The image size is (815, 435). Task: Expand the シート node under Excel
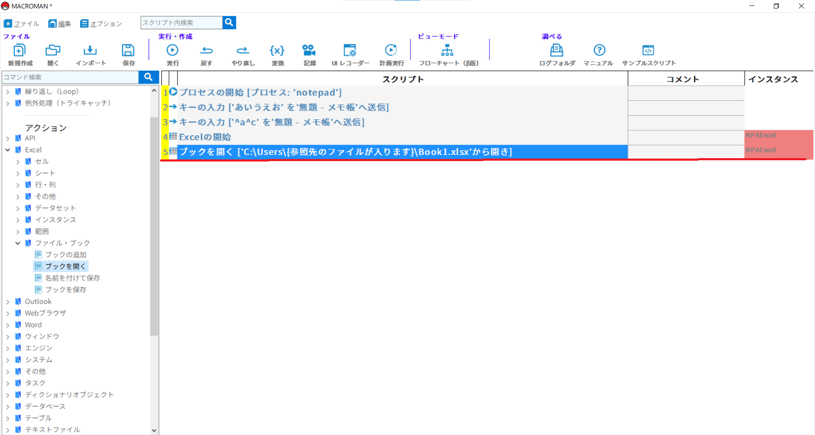click(18, 173)
